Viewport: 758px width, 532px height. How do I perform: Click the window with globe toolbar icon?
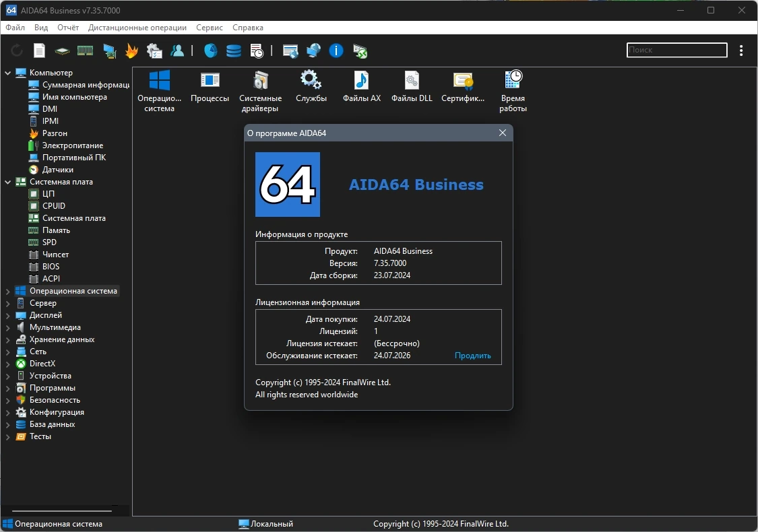pyautogui.click(x=290, y=51)
